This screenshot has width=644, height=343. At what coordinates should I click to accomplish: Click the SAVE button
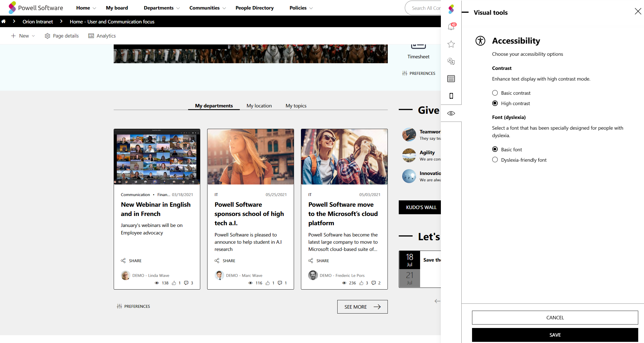tap(555, 335)
